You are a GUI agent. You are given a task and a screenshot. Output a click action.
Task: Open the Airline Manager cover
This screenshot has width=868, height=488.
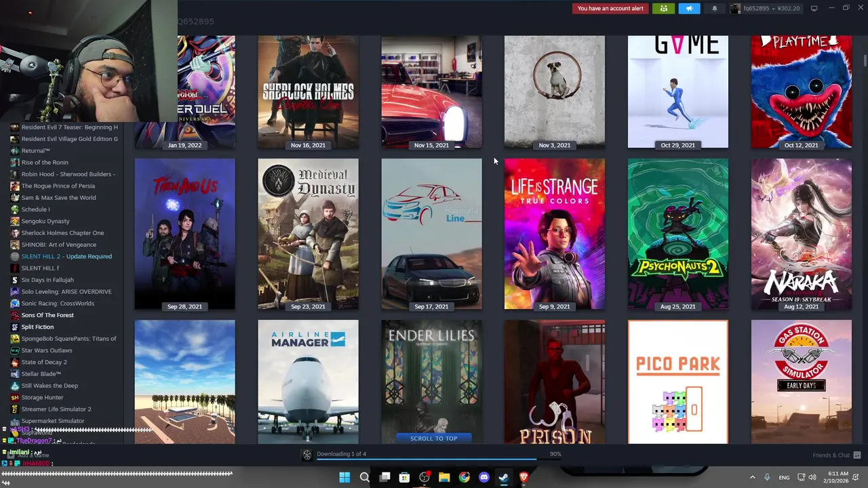click(x=308, y=382)
